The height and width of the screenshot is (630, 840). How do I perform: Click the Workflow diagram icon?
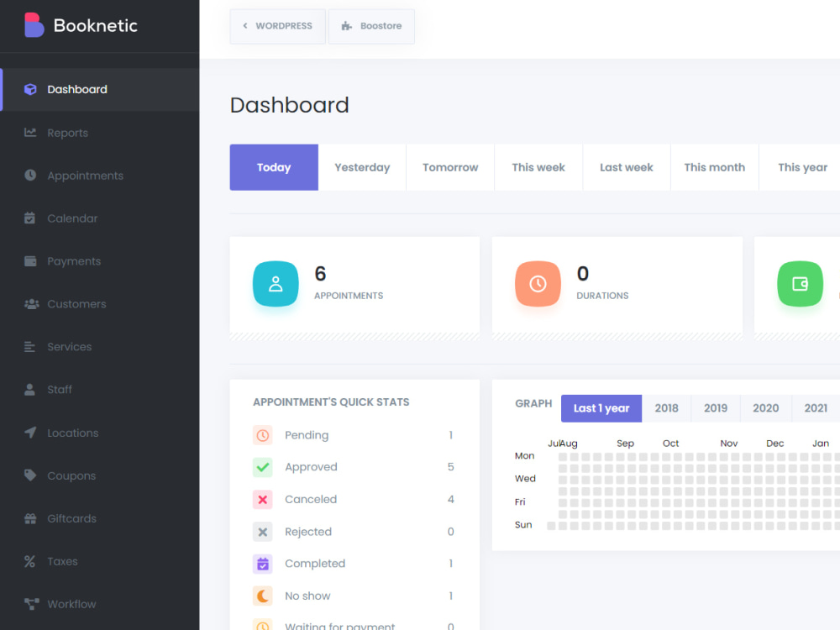32,604
